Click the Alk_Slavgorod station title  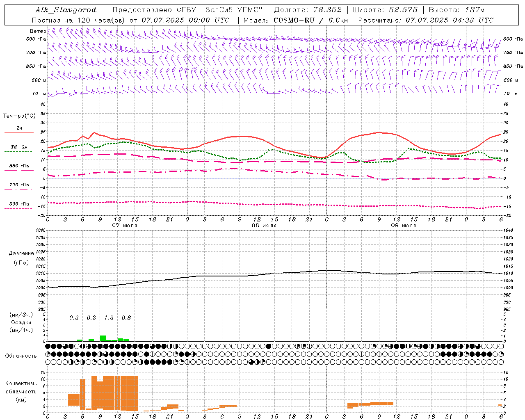point(66,10)
